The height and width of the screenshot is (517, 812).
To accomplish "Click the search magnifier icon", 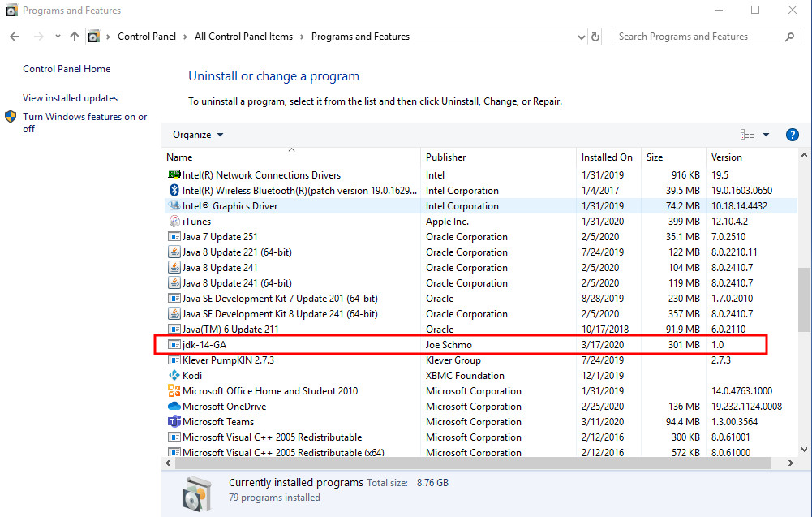I will tap(790, 37).
